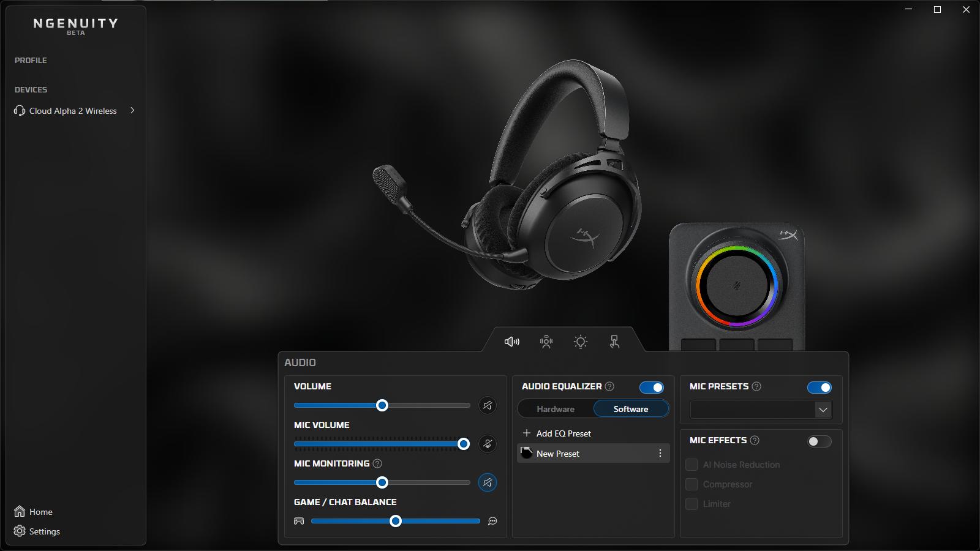Disable the Audio Equalizer toggle
The height and width of the screenshot is (551, 980).
tap(651, 388)
